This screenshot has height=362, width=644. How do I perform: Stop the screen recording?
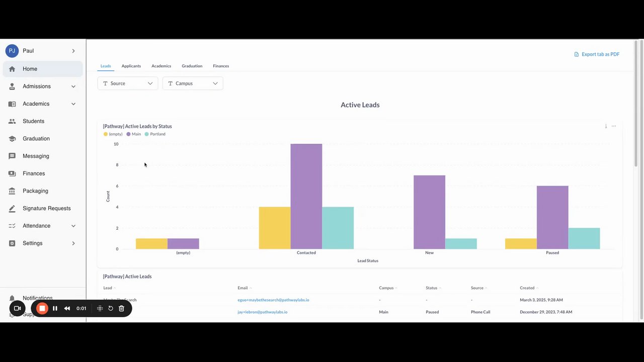tap(42, 308)
